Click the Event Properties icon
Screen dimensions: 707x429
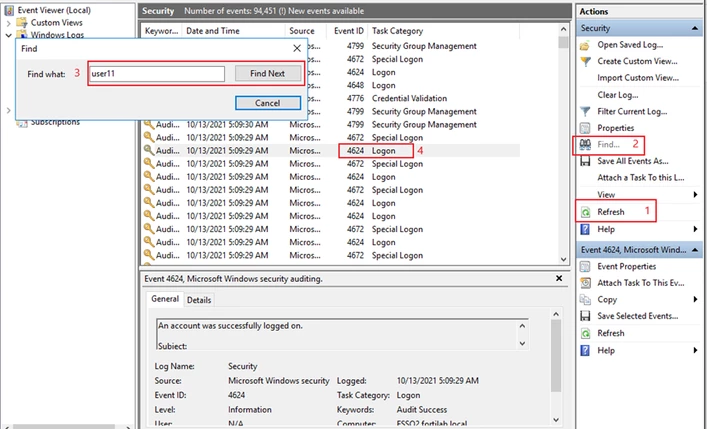585,267
